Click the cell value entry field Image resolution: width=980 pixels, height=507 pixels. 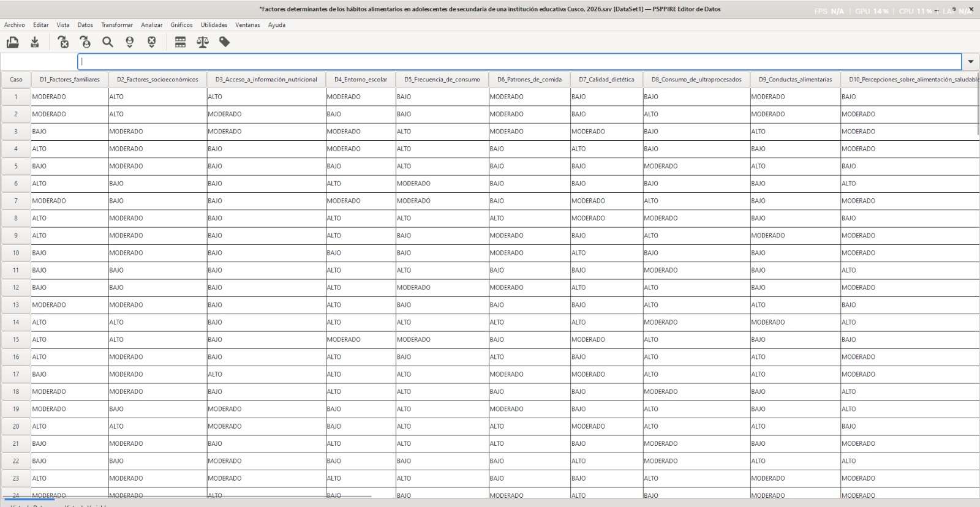(519, 61)
